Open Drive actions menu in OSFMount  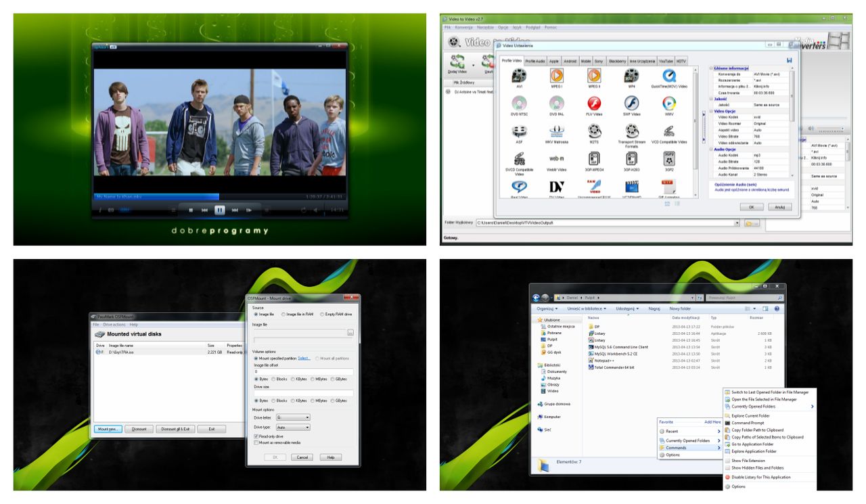114,325
